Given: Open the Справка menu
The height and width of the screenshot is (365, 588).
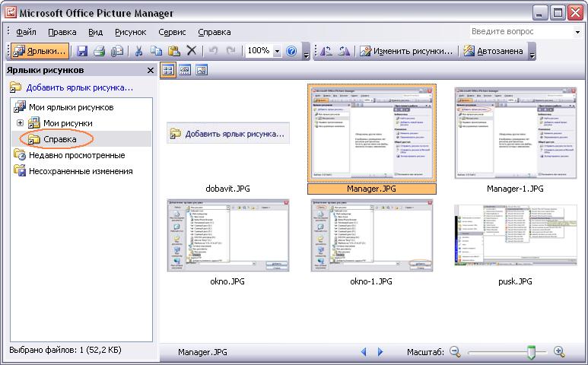Looking at the screenshot, I should [215, 32].
